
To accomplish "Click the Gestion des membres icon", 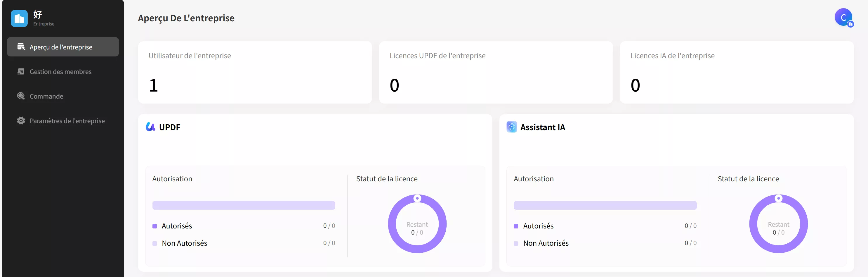I will tap(21, 72).
